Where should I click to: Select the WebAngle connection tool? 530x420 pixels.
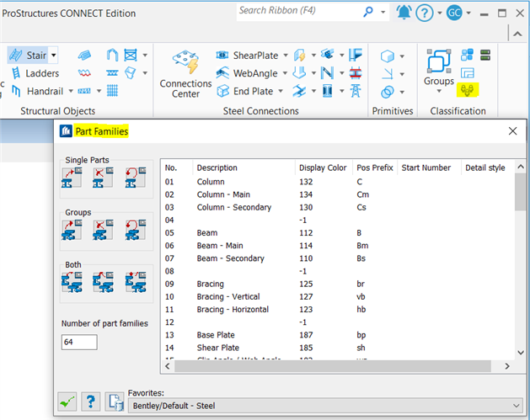tap(247, 73)
